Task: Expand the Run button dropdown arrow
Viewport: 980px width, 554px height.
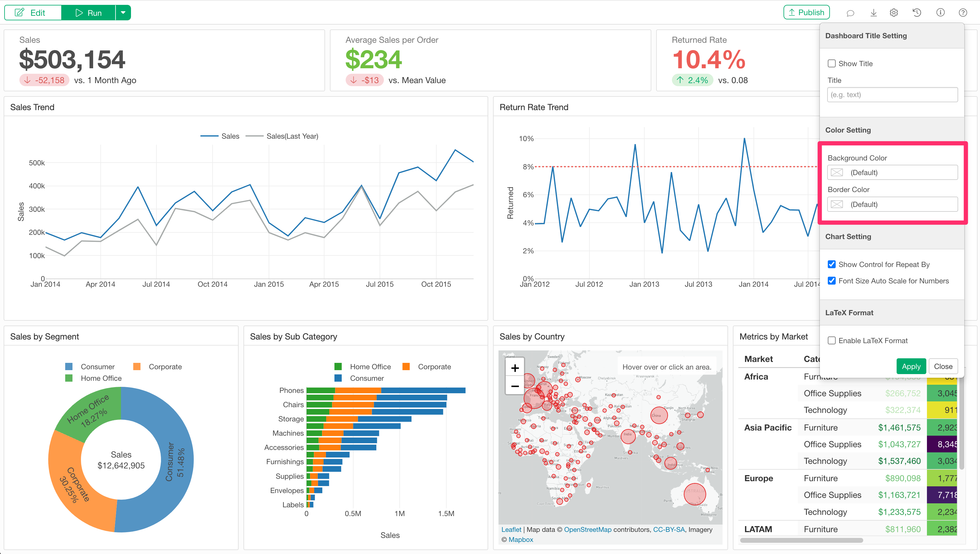Action: pos(123,12)
